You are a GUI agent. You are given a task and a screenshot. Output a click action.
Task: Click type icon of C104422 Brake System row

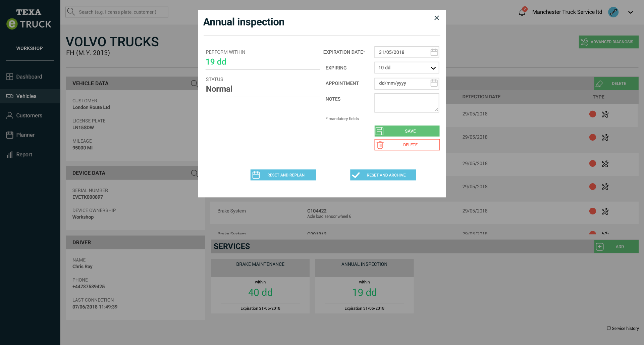(605, 211)
